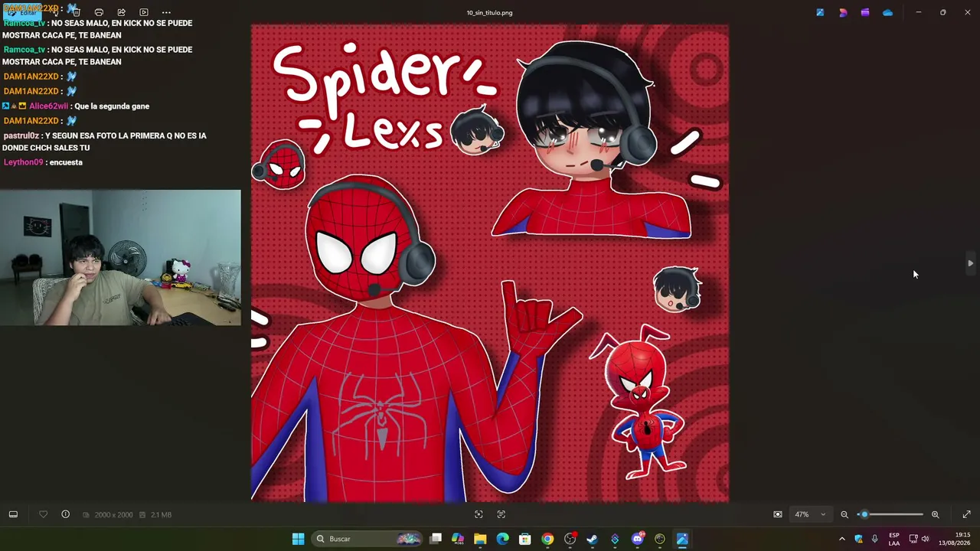This screenshot has height=551, width=980.
Task: Open Microsoft 365 Copilot taskbar icon
Action: click(x=458, y=539)
